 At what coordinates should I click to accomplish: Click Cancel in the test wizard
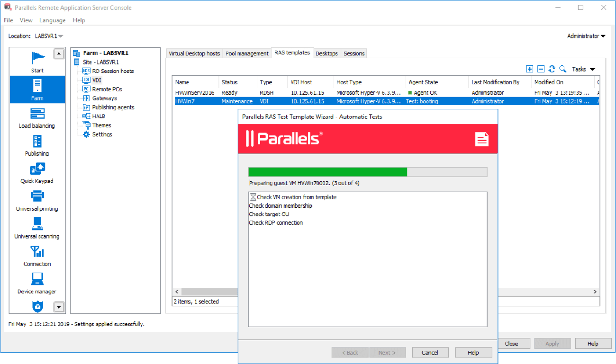click(x=430, y=353)
